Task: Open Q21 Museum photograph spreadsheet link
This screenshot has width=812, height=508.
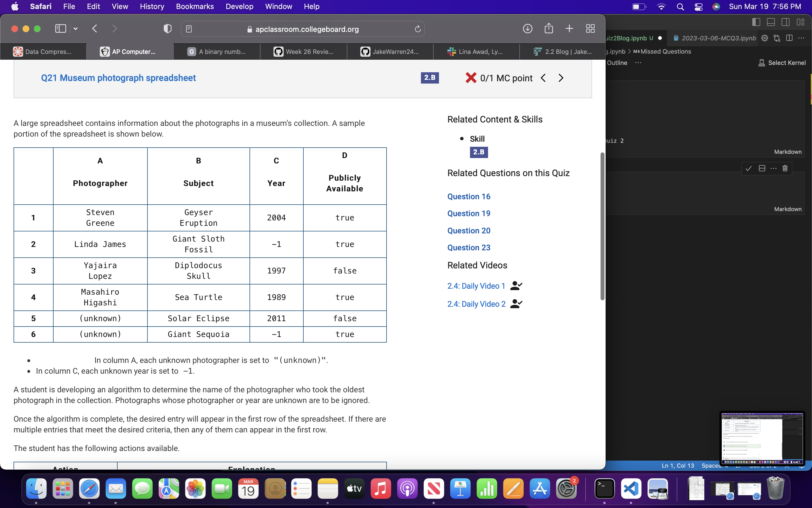Action: tap(118, 78)
